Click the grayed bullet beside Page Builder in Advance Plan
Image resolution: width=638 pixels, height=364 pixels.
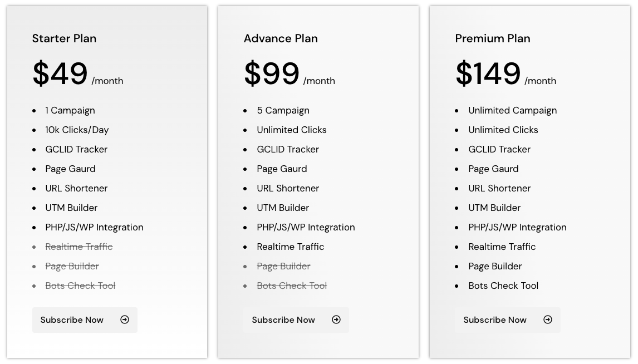pos(247,266)
